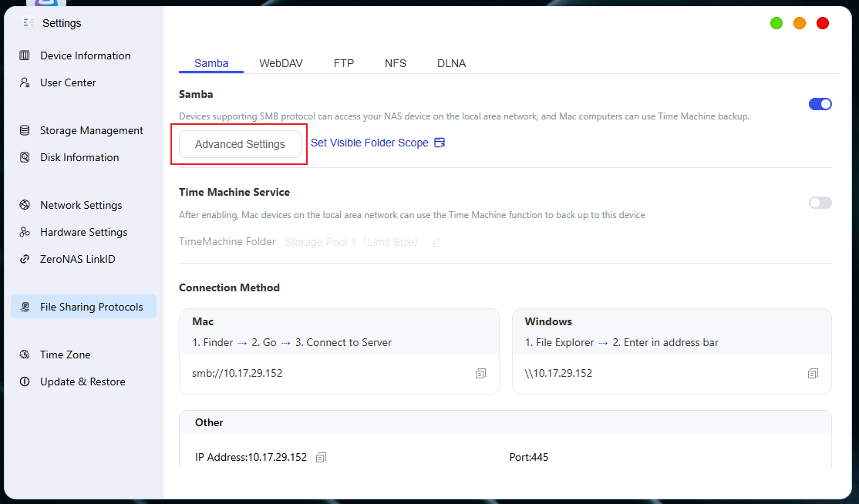859x504 pixels.
Task: Select the ZeroNAS LinkID sidebar label
Action: tap(78, 259)
